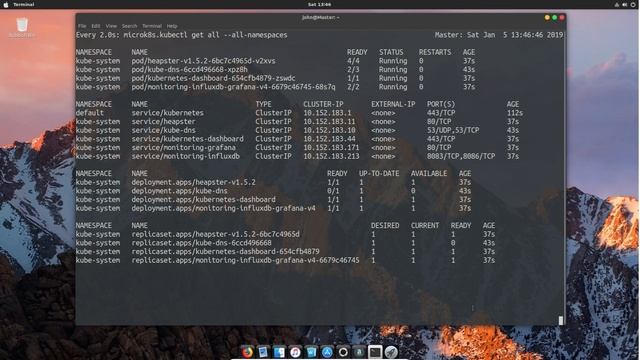Click the 'microk8s.kubectl get all --all-namespaces' command text
Viewport: 640px width, 360px height.
(x=205, y=35)
